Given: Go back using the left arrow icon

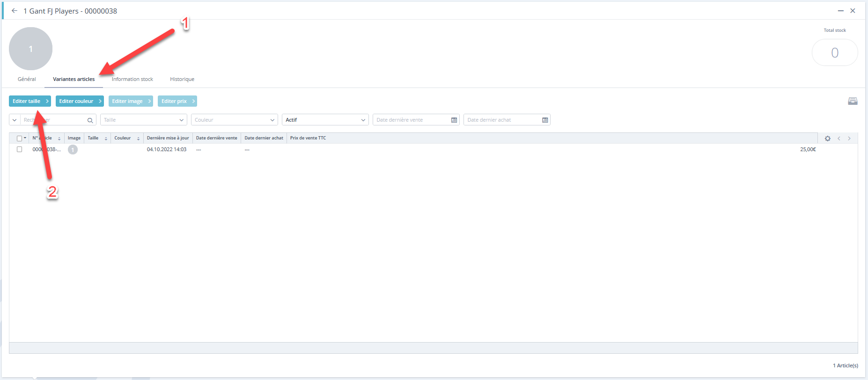Looking at the screenshot, I should [x=15, y=11].
